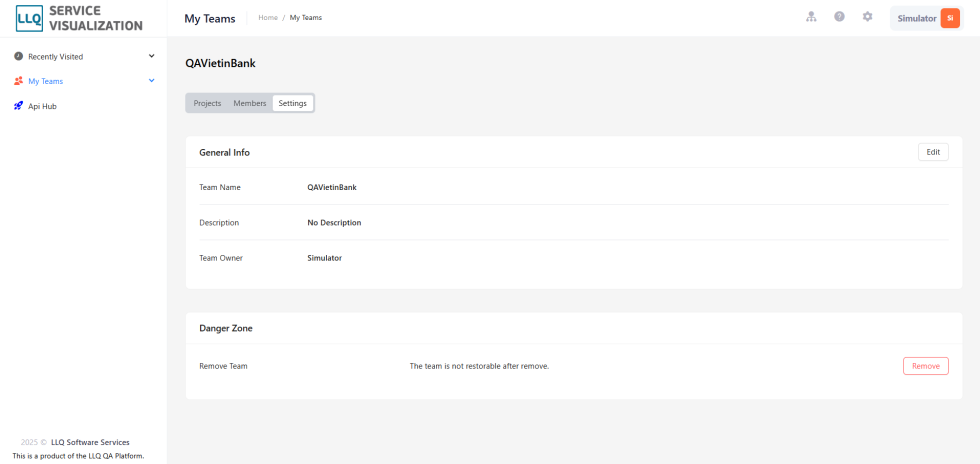Click the Edit button in General Info
Screen dimensions: 980x464
(933, 152)
